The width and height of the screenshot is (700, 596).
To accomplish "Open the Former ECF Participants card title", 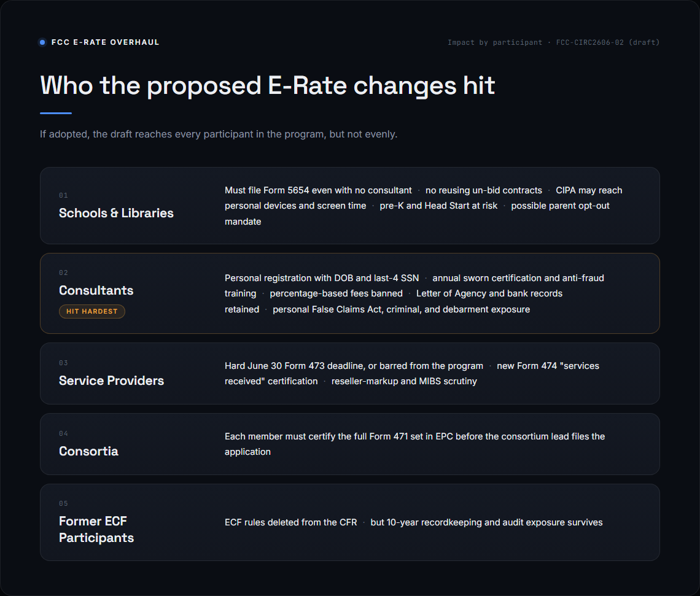I will pos(96,530).
